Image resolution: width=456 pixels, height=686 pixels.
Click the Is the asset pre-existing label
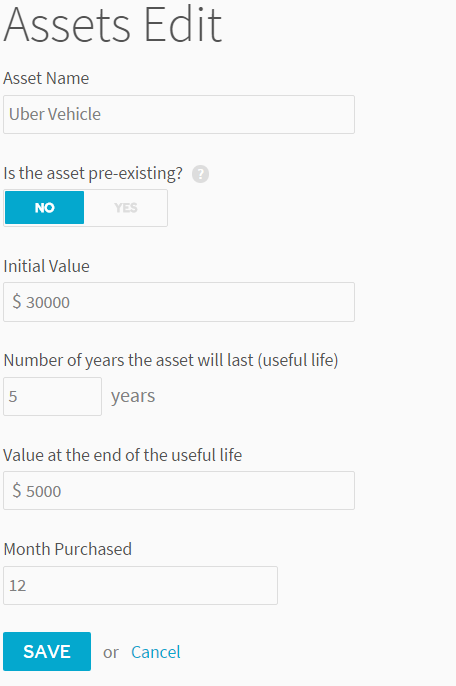point(93,174)
